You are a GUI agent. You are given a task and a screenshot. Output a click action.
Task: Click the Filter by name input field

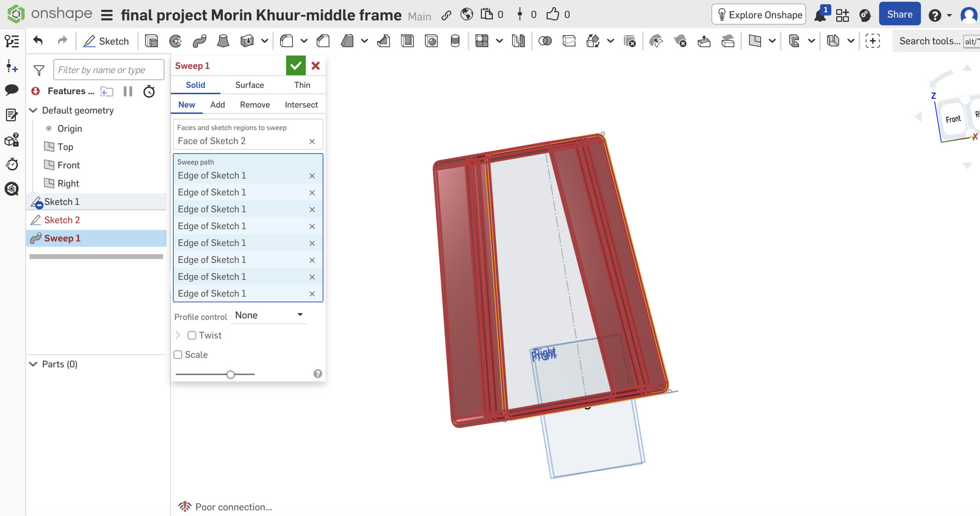(109, 70)
